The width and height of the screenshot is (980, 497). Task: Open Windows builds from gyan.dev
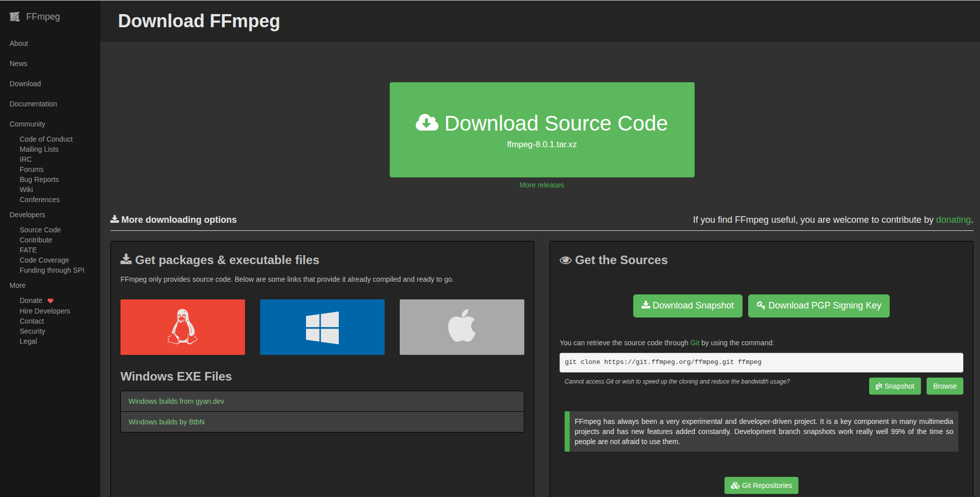coord(176,401)
